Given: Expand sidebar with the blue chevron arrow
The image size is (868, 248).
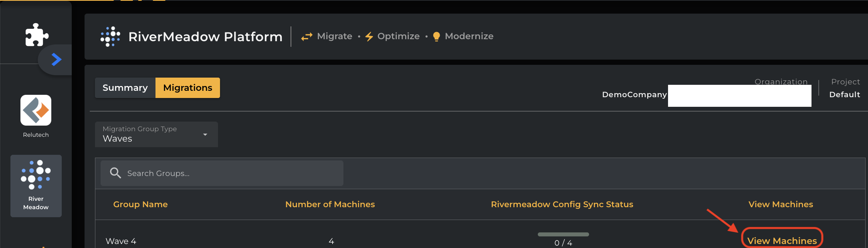Looking at the screenshot, I should [x=57, y=60].
